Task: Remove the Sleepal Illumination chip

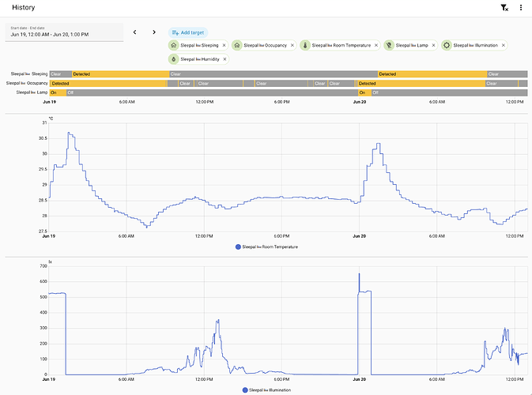Action: point(504,45)
